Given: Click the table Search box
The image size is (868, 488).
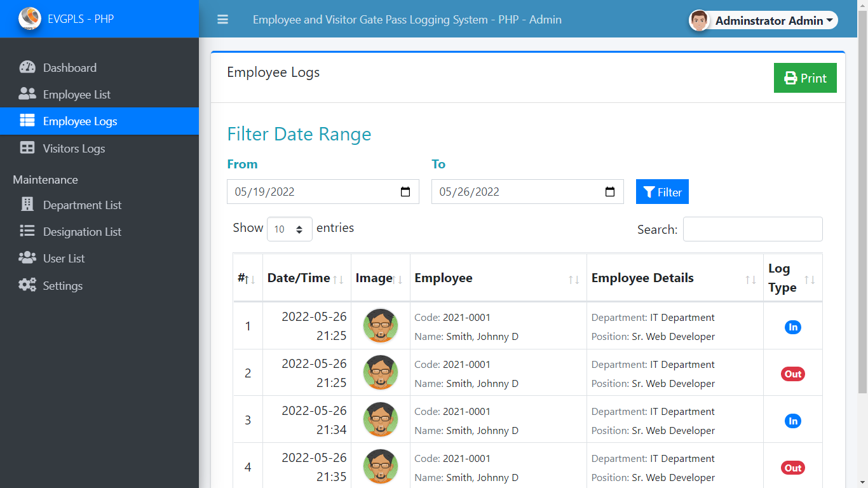Looking at the screenshot, I should tap(753, 229).
